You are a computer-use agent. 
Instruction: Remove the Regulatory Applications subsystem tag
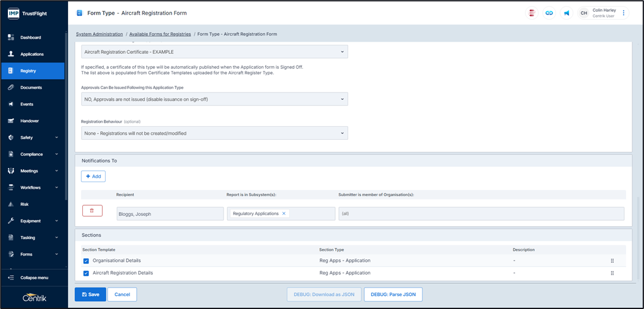click(x=284, y=213)
